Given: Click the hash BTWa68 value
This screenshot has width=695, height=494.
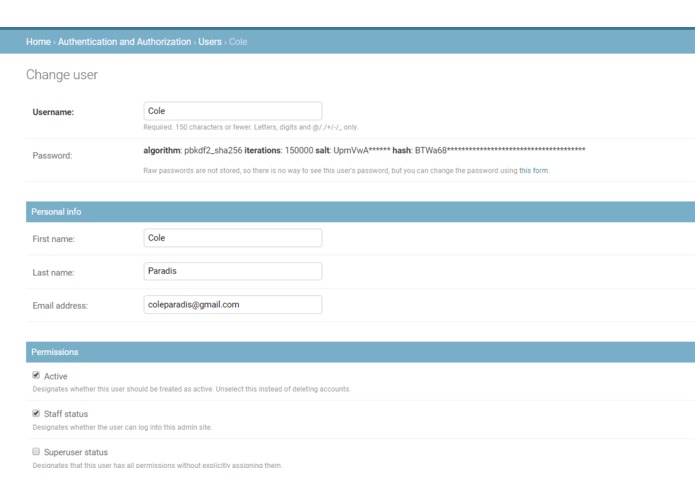Looking at the screenshot, I should tap(489, 151).
